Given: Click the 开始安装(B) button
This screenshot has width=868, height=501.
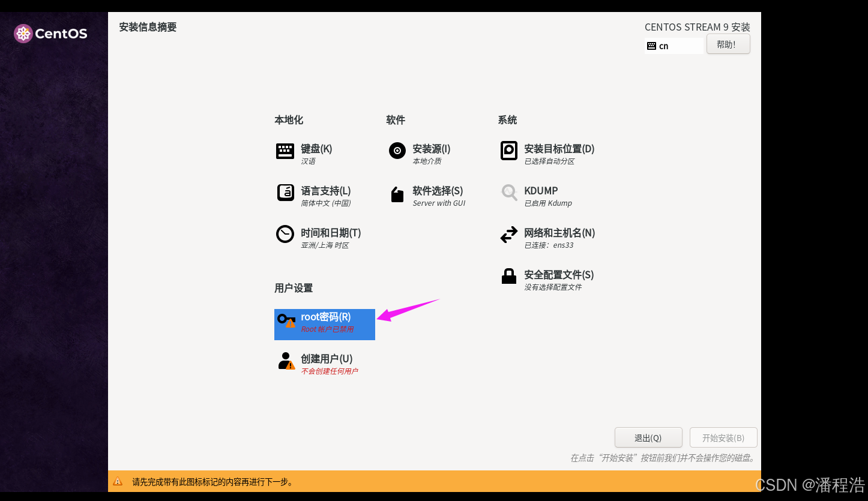Looking at the screenshot, I should coord(723,437).
